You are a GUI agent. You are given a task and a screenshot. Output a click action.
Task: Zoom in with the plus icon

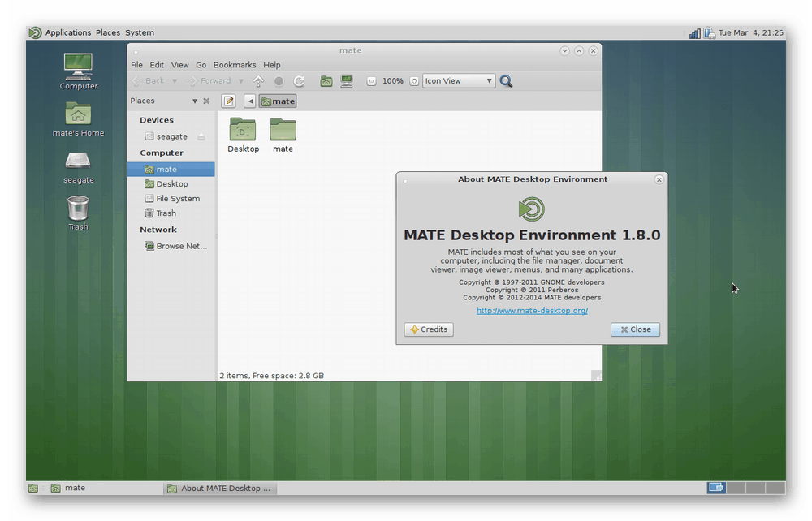point(414,81)
